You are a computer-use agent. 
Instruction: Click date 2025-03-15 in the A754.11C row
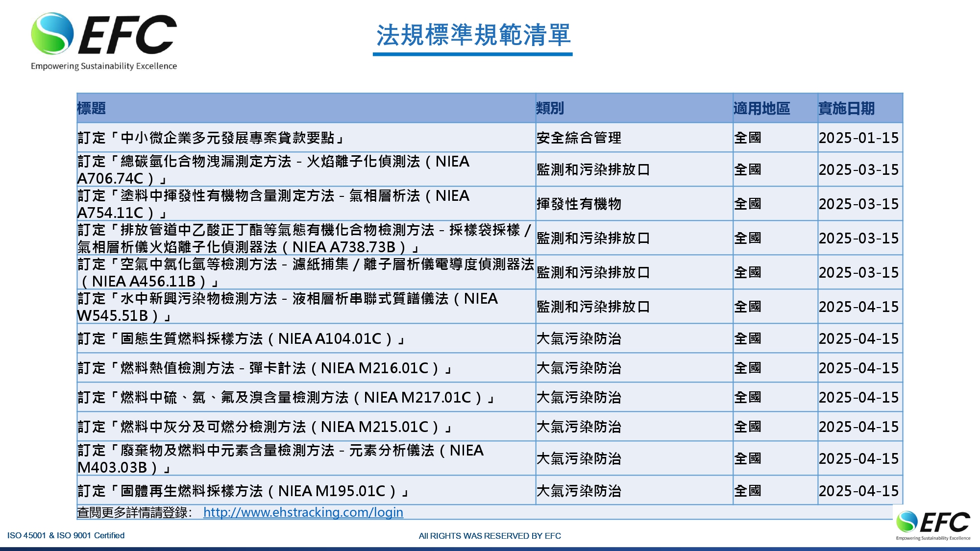pyautogui.click(x=860, y=204)
